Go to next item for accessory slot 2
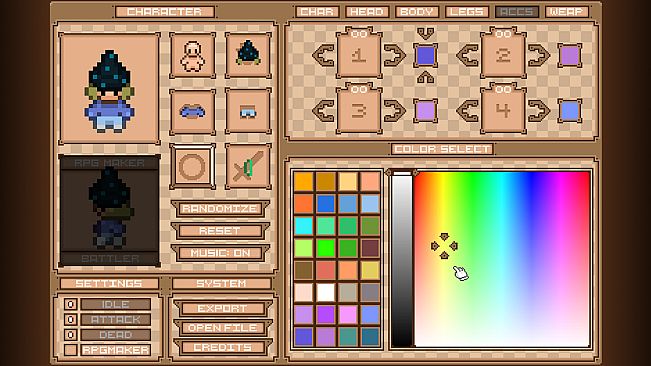 click(x=538, y=56)
